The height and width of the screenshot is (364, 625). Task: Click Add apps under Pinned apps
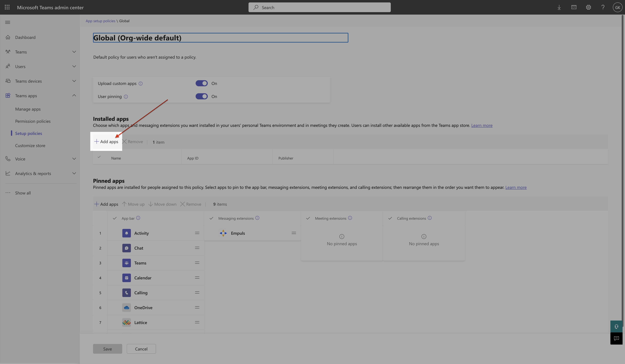[106, 204]
